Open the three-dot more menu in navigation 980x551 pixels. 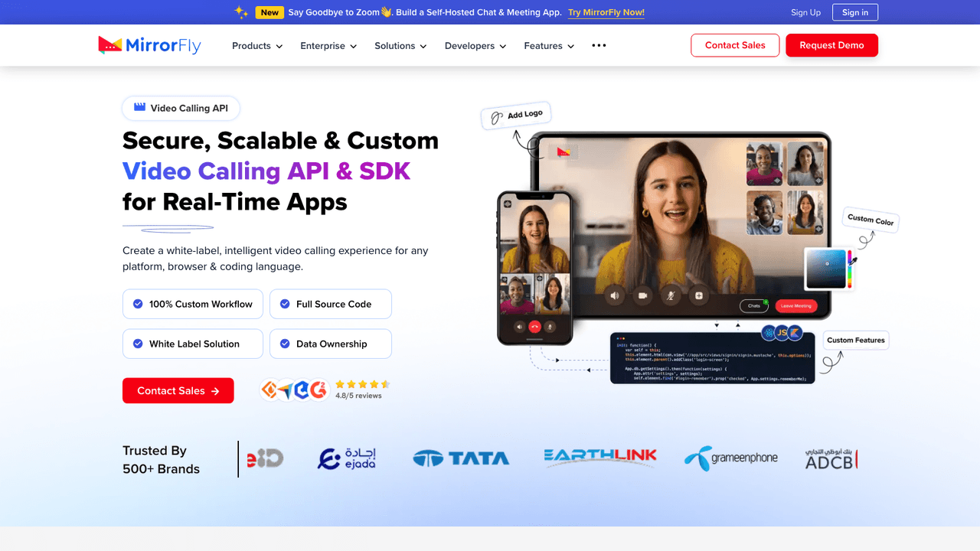[599, 46]
